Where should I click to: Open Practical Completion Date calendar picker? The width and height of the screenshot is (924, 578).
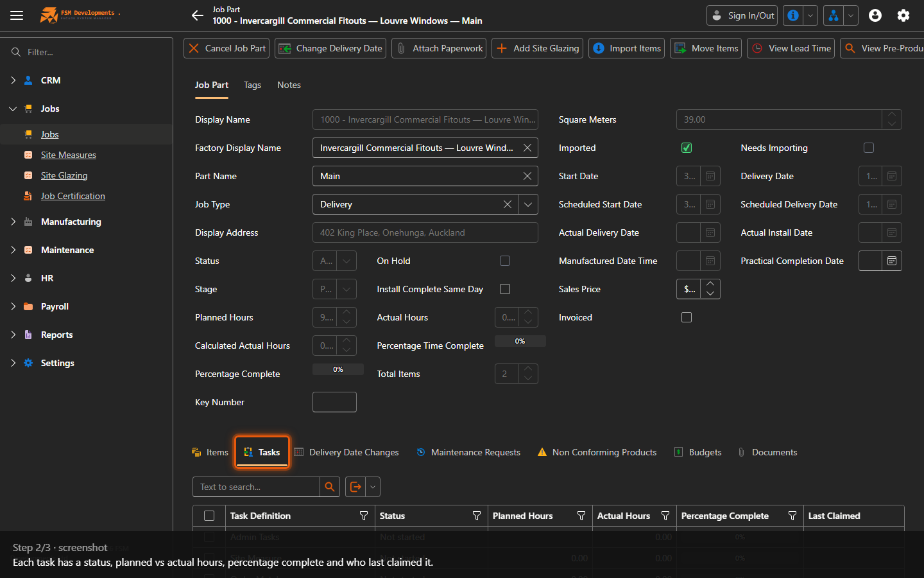pyautogui.click(x=892, y=261)
